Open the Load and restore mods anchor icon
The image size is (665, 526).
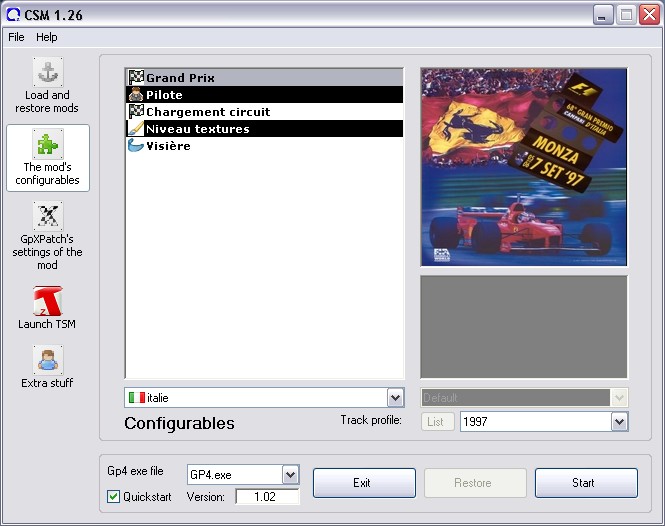click(48, 72)
